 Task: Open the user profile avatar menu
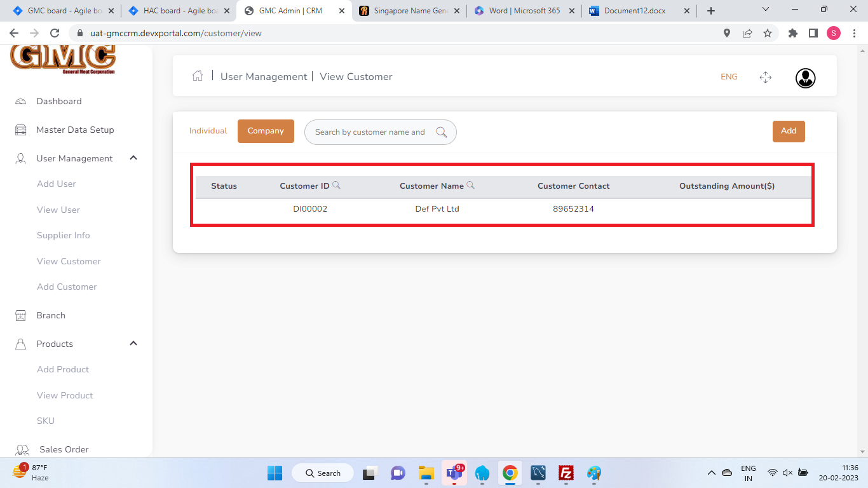click(x=805, y=78)
